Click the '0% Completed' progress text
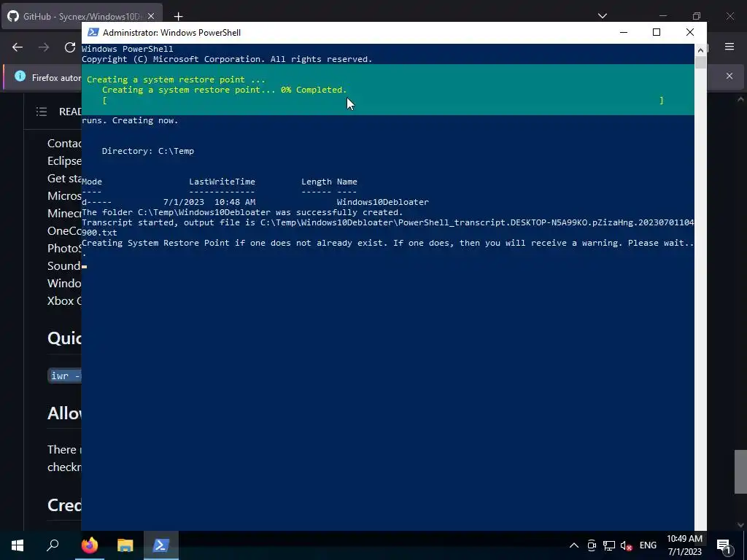The image size is (747, 560). point(314,90)
